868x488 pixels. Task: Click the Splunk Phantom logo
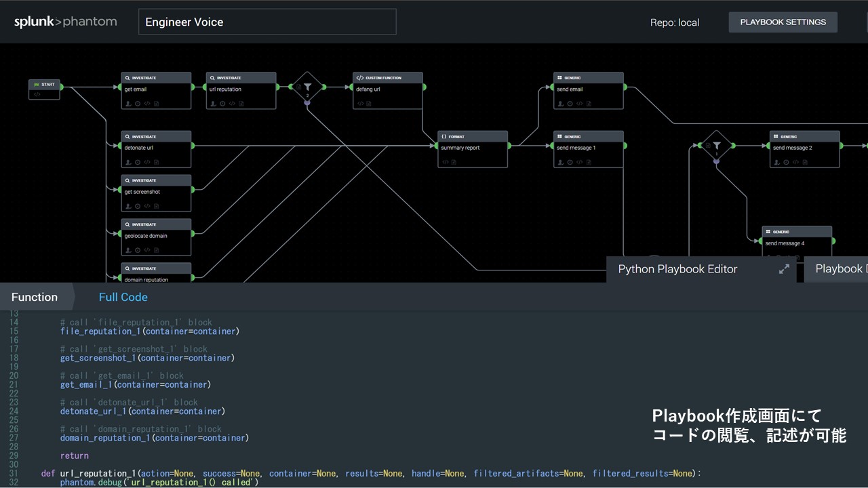65,22
